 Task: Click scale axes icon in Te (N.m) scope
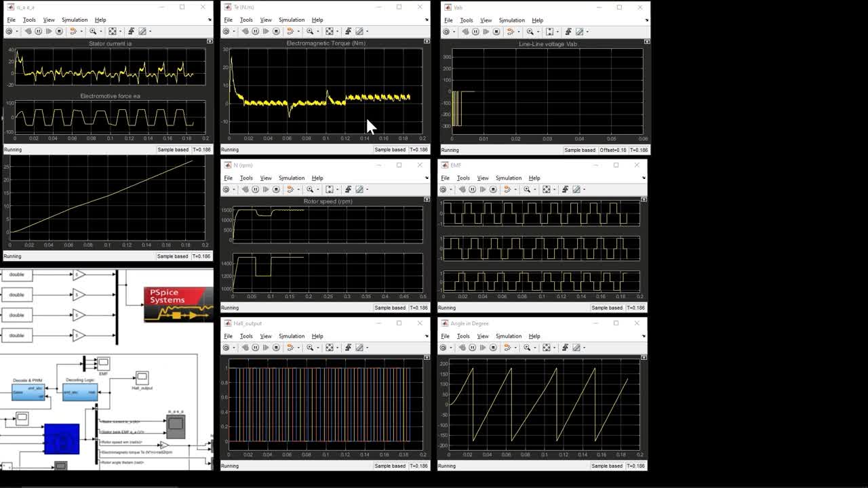tap(329, 31)
